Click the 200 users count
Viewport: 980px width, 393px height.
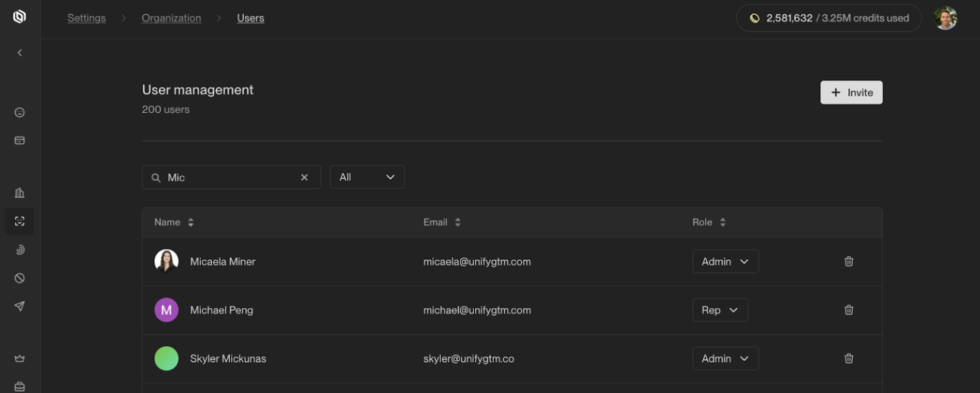(166, 110)
